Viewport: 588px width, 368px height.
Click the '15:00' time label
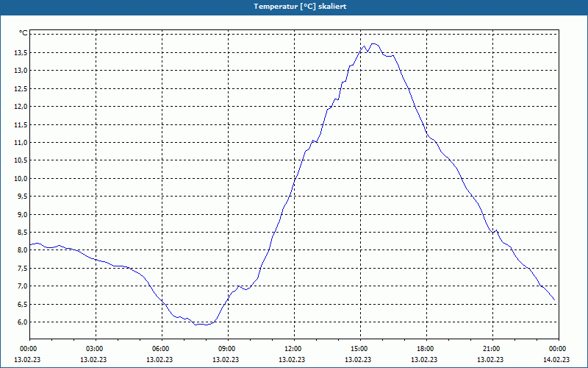coord(360,349)
